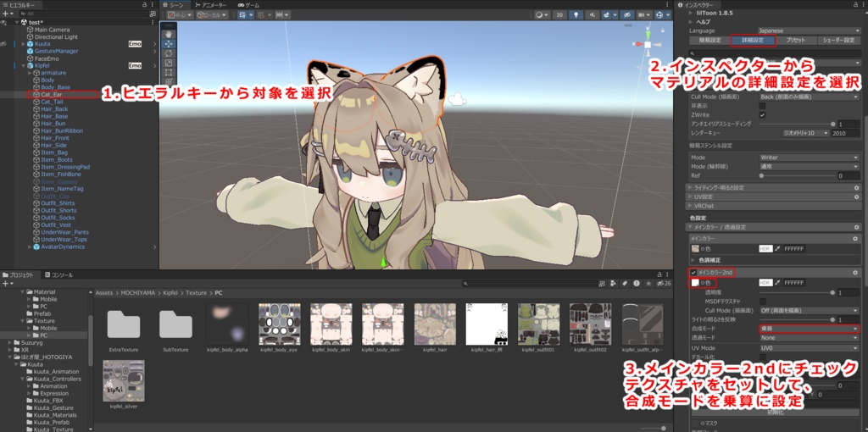Toggle the ZWrite checkbox
Screen dimensions: 868x432
coord(762,115)
